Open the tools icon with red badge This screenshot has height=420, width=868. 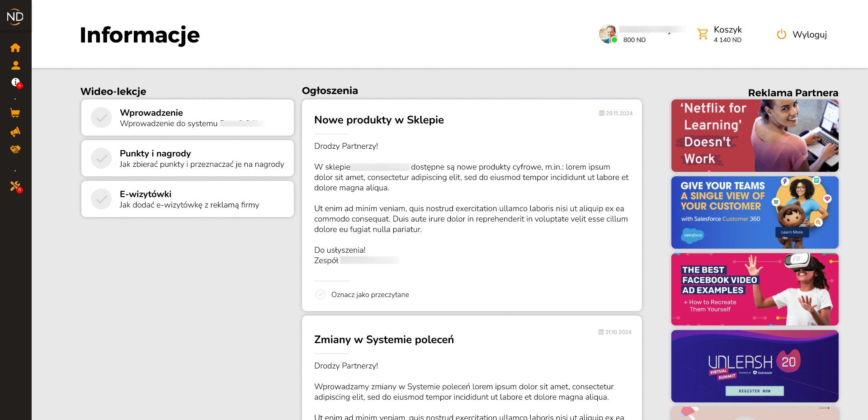click(x=16, y=186)
